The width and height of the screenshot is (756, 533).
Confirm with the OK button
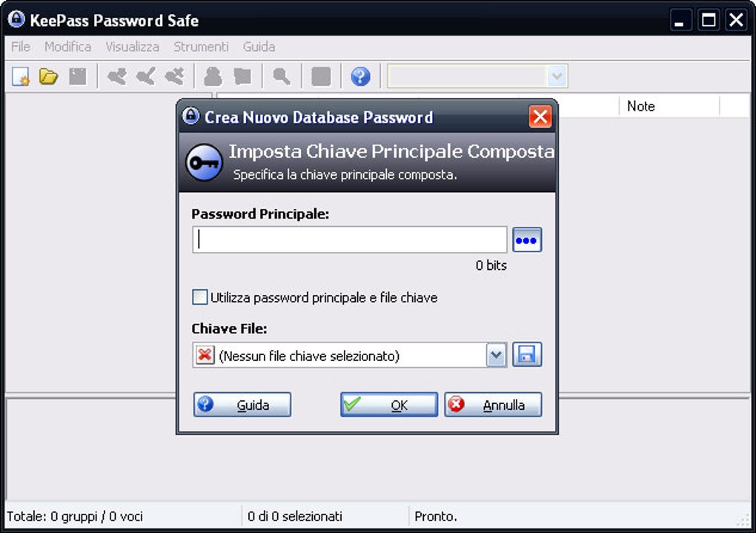pos(389,404)
